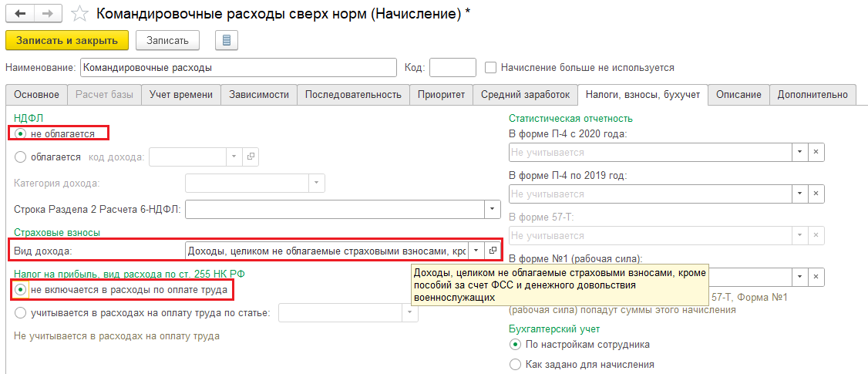Open the Дополнительно tab
This screenshot has width=868, height=374.
(x=812, y=95)
